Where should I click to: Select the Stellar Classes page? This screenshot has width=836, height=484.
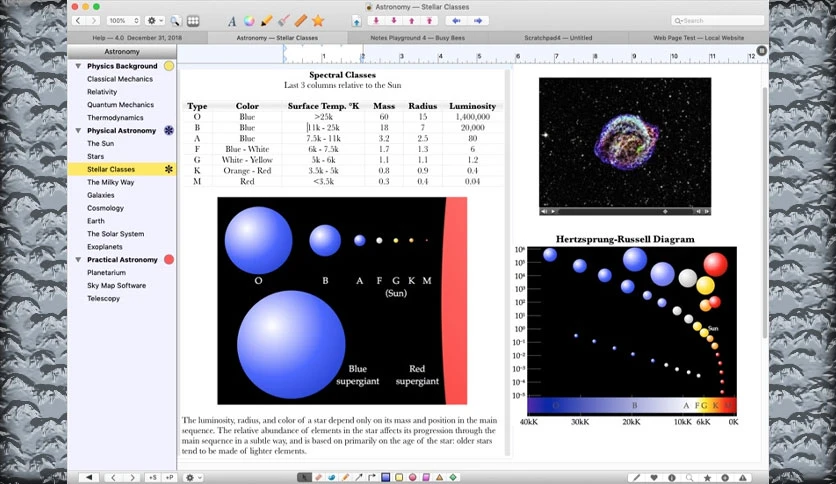click(x=122, y=169)
